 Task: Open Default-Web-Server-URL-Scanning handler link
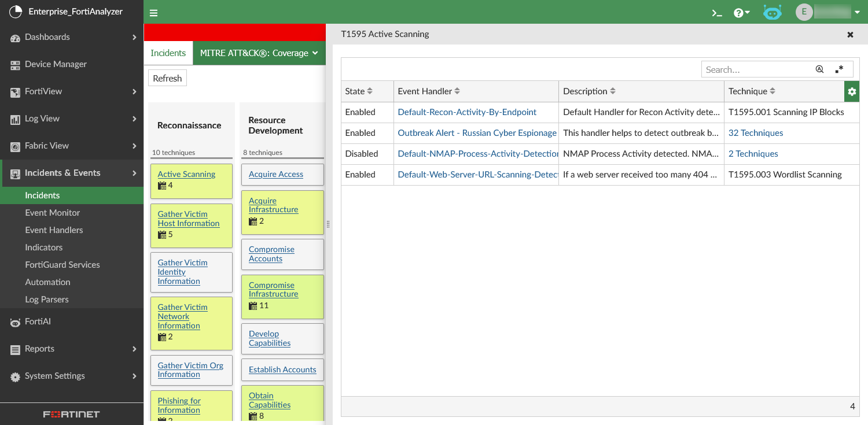click(x=478, y=175)
